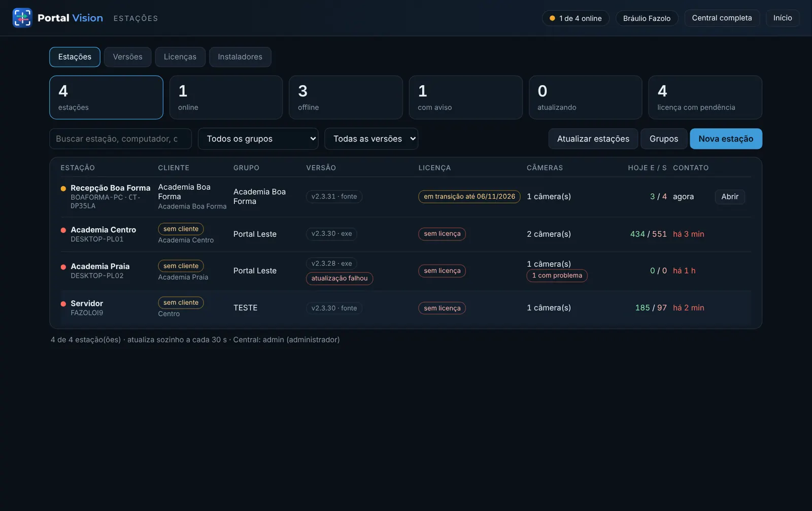Click sem cliente badge in Servidor row

181,302
